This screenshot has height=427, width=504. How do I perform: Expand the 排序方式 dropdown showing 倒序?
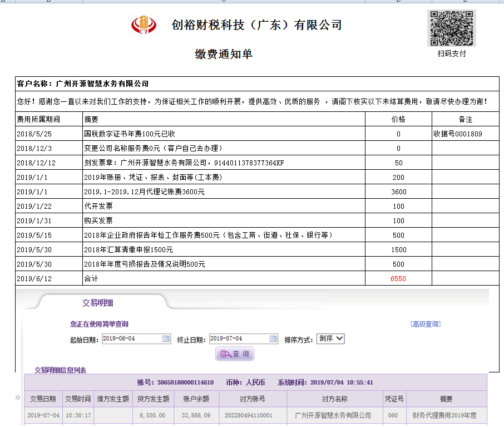[331, 338]
